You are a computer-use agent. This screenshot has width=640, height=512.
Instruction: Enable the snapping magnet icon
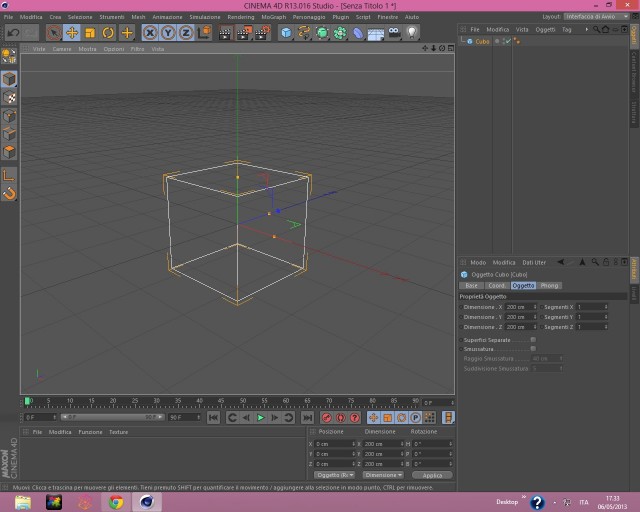pos(9,194)
